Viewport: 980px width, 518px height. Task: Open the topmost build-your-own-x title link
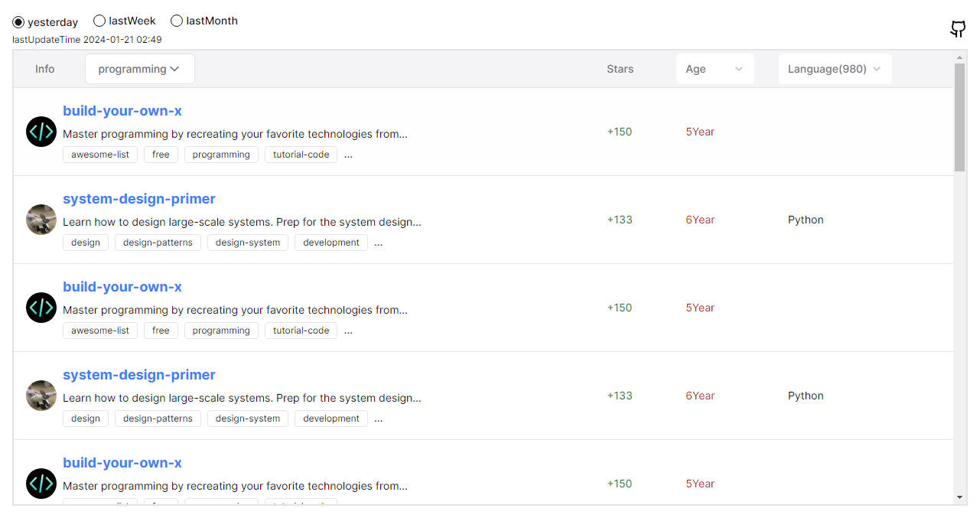(x=122, y=111)
